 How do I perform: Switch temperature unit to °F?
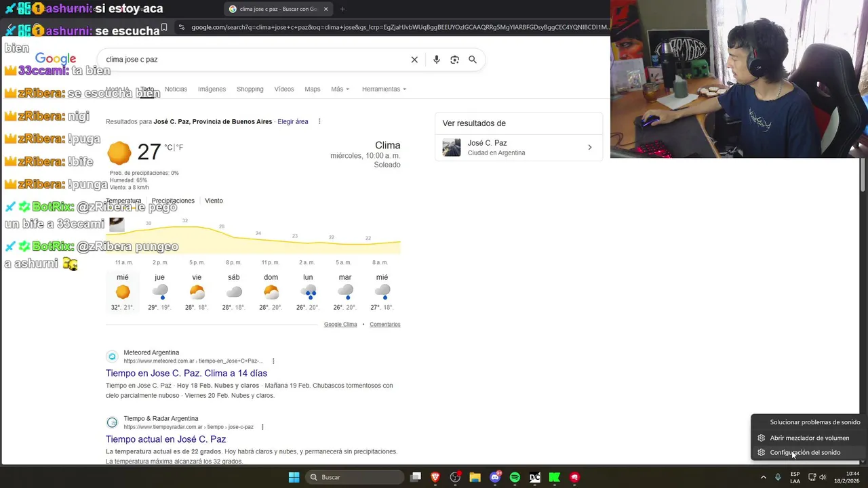click(x=180, y=147)
